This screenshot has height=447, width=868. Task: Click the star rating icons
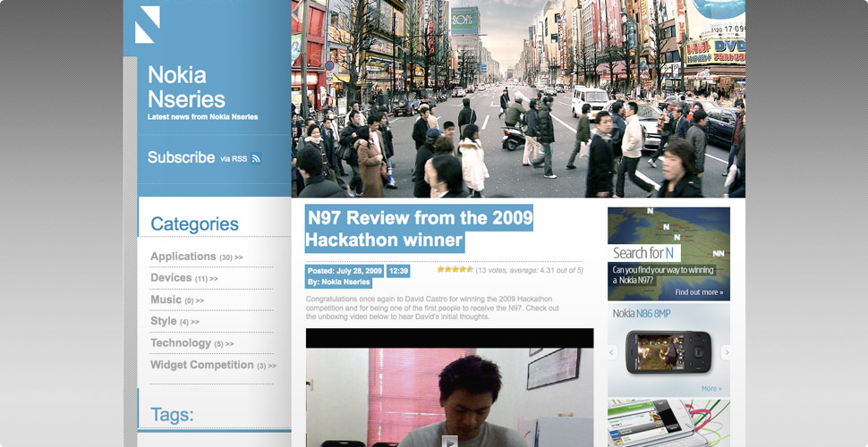tap(455, 269)
